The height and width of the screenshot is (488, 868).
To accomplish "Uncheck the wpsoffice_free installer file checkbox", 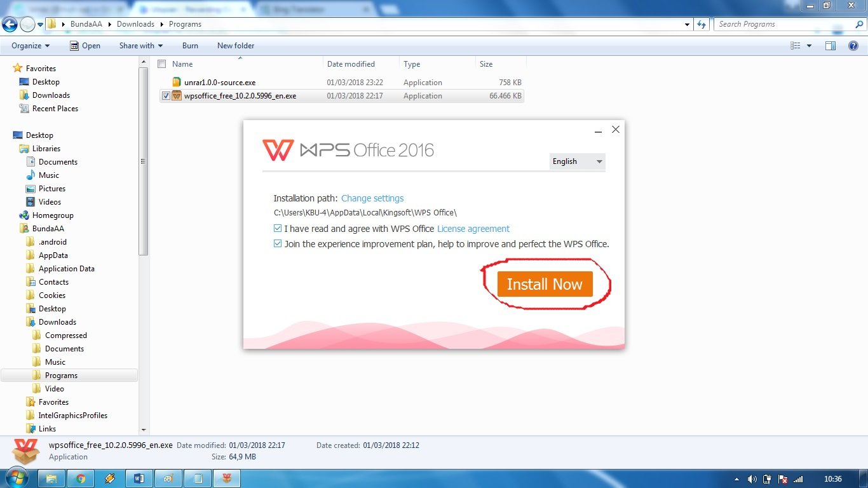I will click(165, 96).
